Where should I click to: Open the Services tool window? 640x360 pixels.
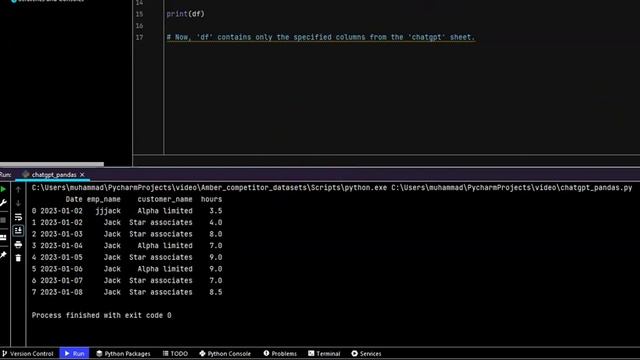[x=366, y=353]
